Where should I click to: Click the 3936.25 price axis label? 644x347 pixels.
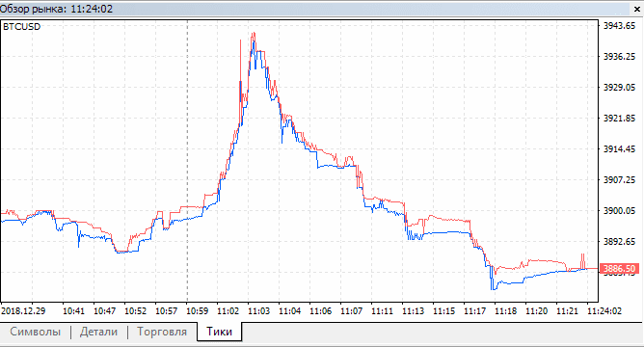[619, 57]
